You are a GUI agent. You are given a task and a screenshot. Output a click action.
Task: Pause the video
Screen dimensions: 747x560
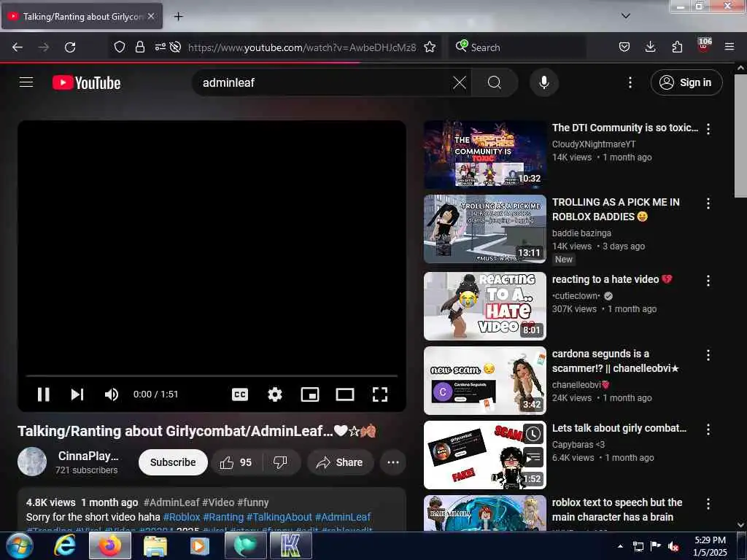43,394
